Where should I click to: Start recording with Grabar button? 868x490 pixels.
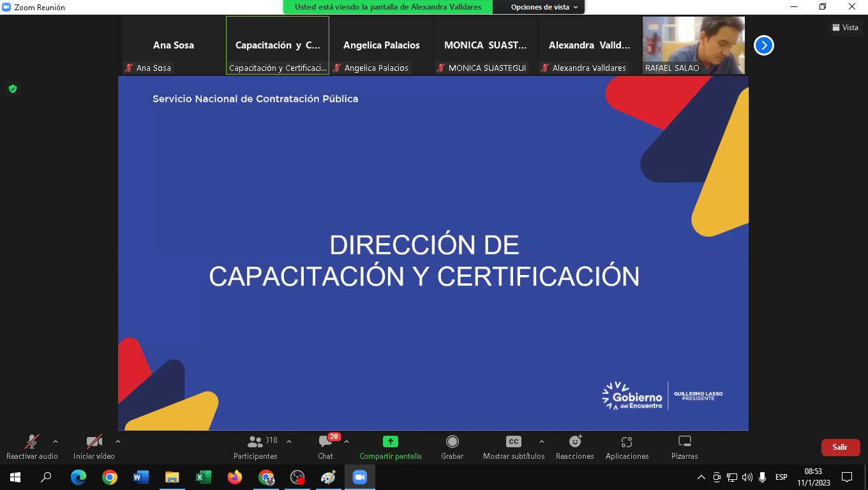click(452, 447)
